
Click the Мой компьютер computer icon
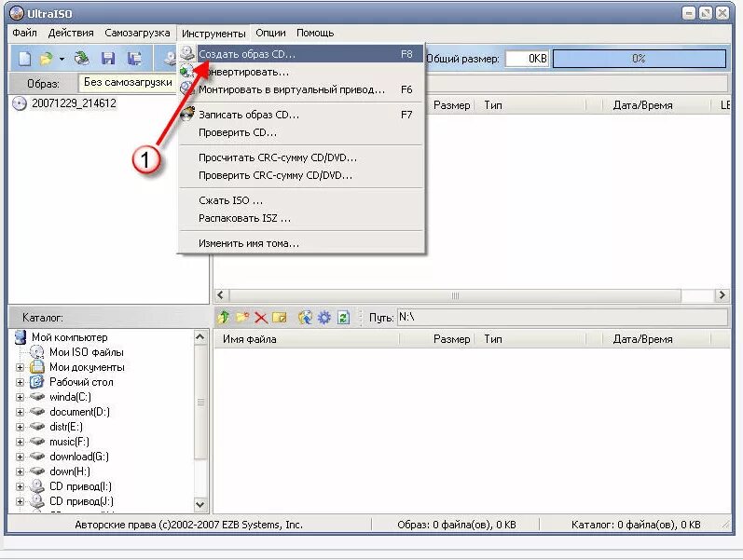pos(21,337)
